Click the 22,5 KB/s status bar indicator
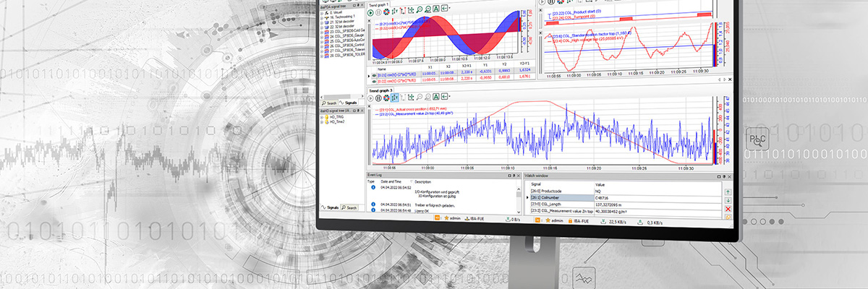 pos(612,222)
